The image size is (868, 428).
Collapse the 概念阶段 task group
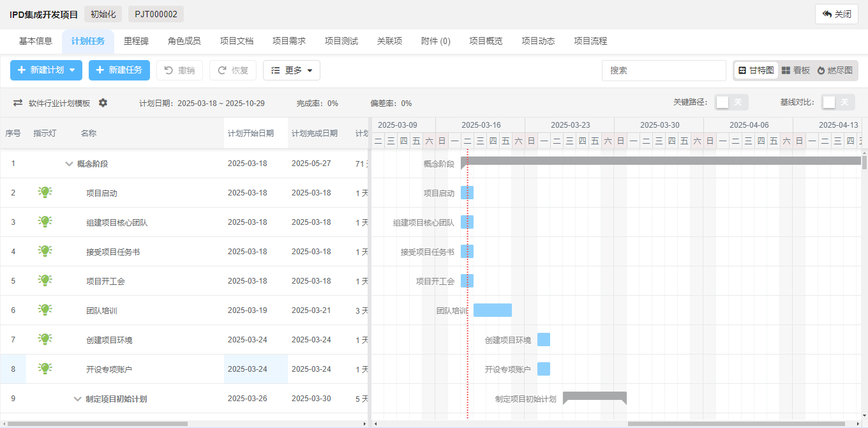[x=69, y=164]
